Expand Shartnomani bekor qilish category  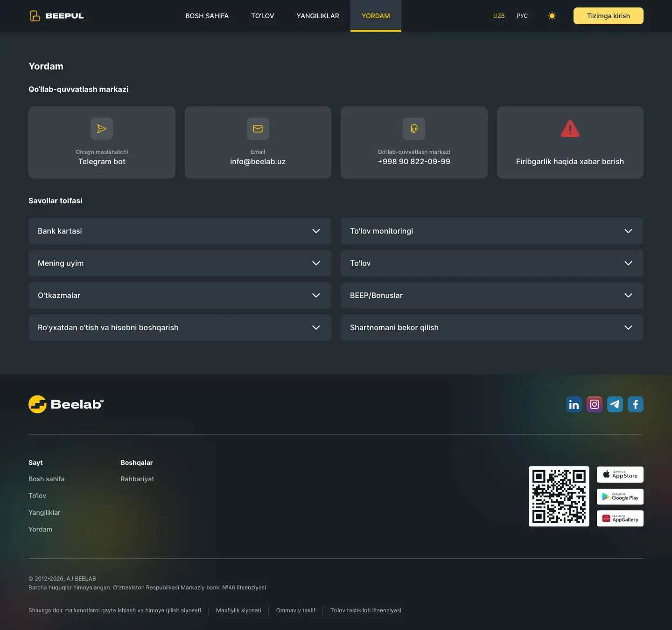tap(492, 327)
